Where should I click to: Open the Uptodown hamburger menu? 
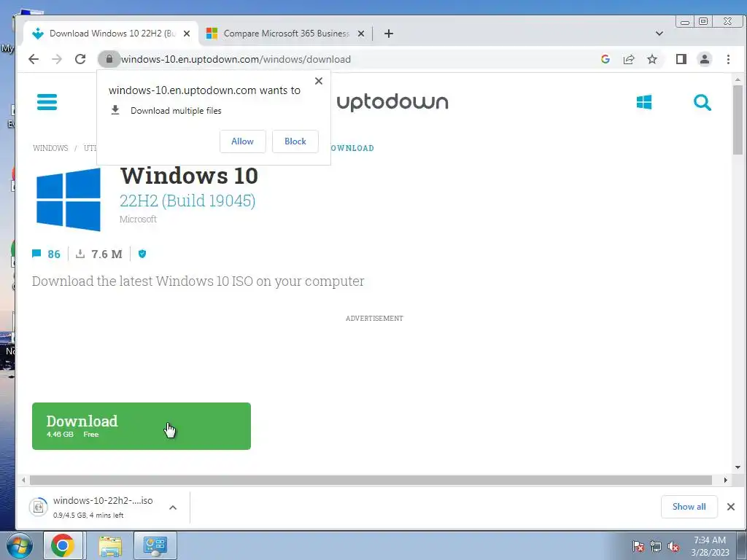pyautogui.click(x=47, y=102)
